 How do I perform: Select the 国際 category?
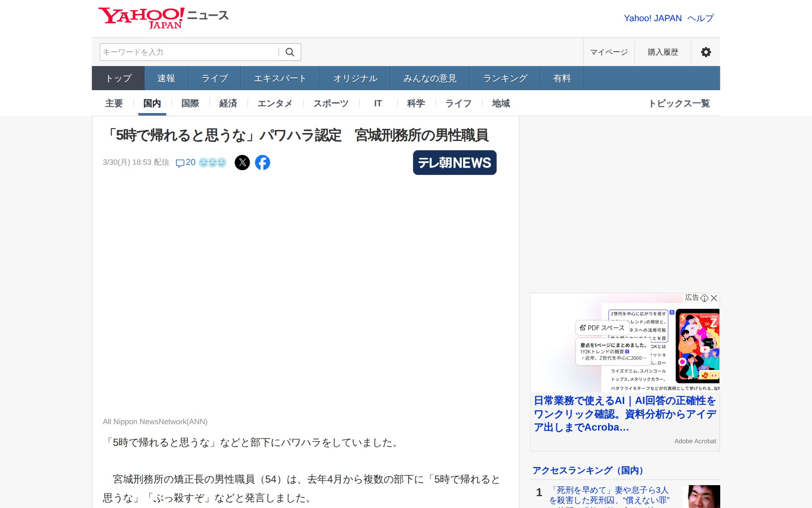190,103
